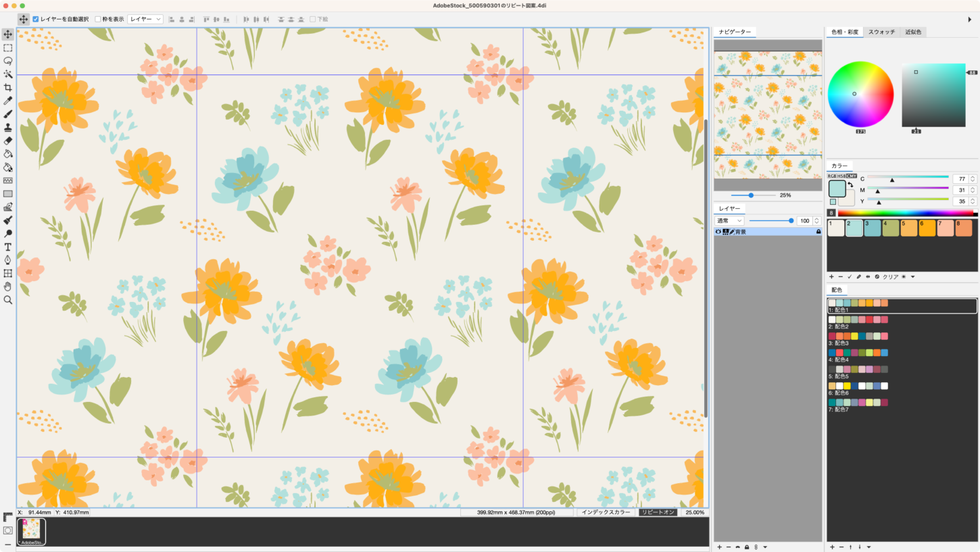Pick the Eyedropper tool
This screenshot has width=980, height=552.
tap(8, 101)
